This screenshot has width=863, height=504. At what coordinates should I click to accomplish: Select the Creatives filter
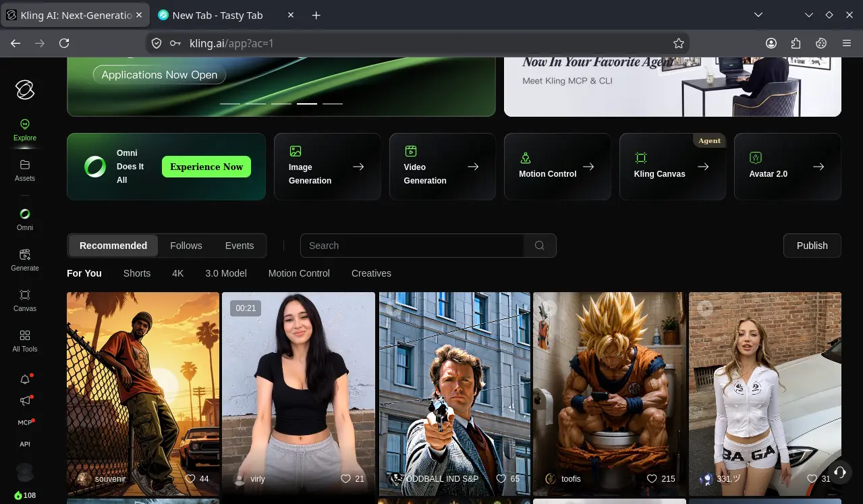point(371,273)
